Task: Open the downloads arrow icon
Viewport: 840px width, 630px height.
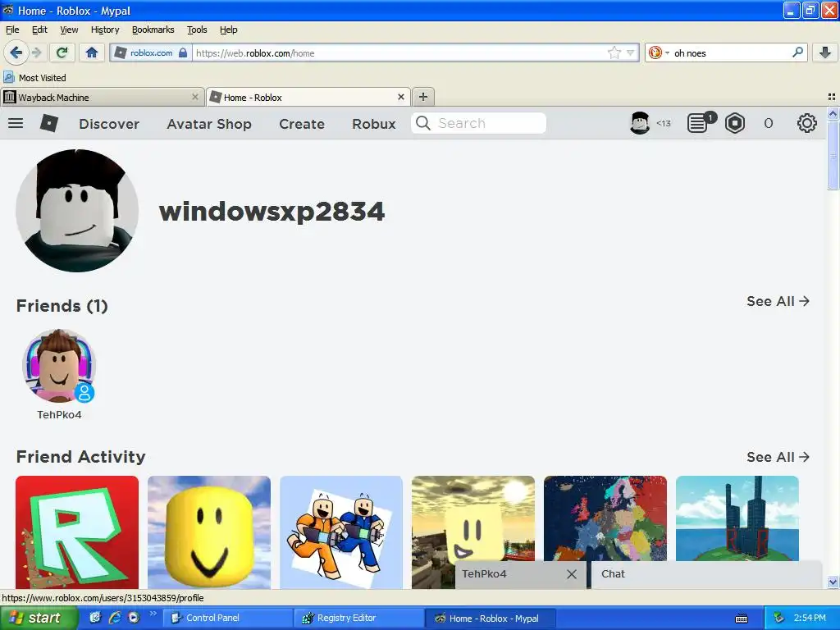Action: coord(825,52)
